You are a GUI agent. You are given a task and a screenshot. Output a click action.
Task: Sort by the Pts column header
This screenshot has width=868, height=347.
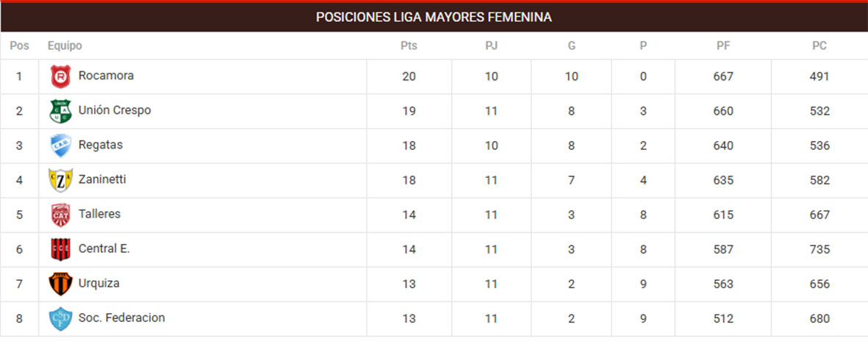pos(409,46)
